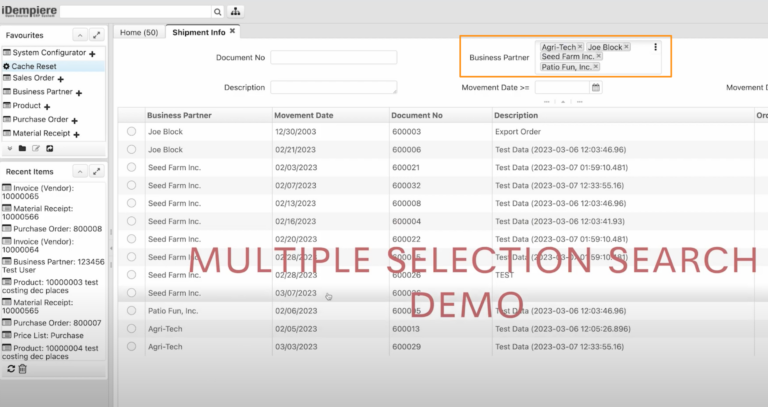Collapse the Recent Items panel
Viewport: 768px width, 407px height.
click(81, 172)
